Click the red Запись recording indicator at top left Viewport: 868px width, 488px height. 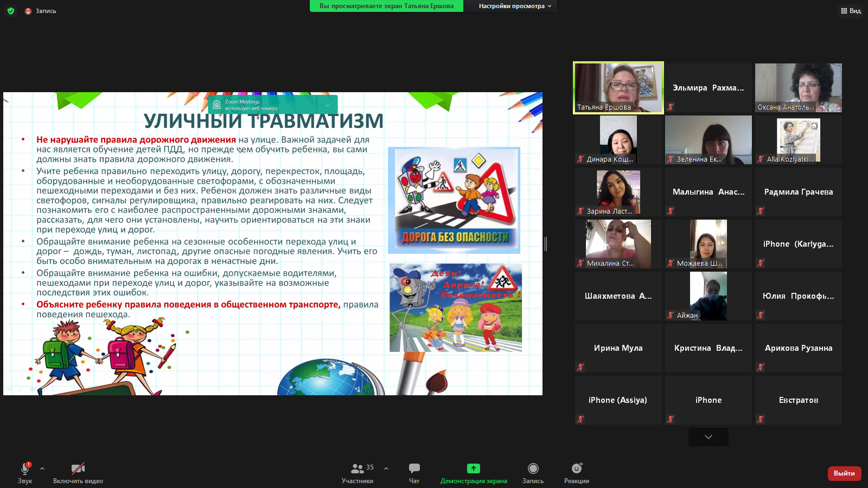[x=28, y=11]
